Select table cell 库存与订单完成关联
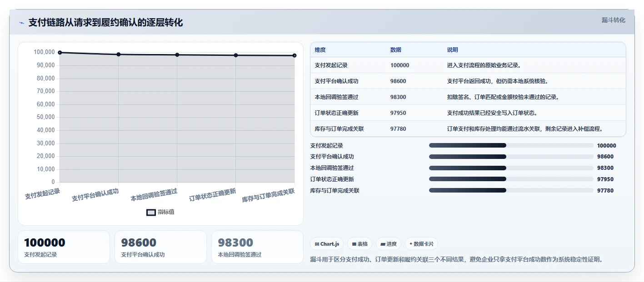This screenshot has height=282, width=644. (x=339, y=129)
